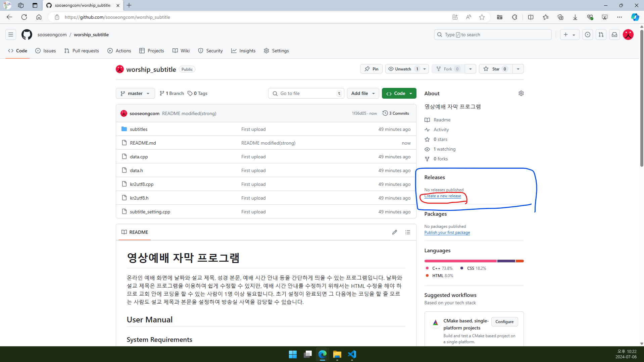The width and height of the screenshot is (644, 362).
Task: Fork the repository with Fork button
Action: (448, 69)
